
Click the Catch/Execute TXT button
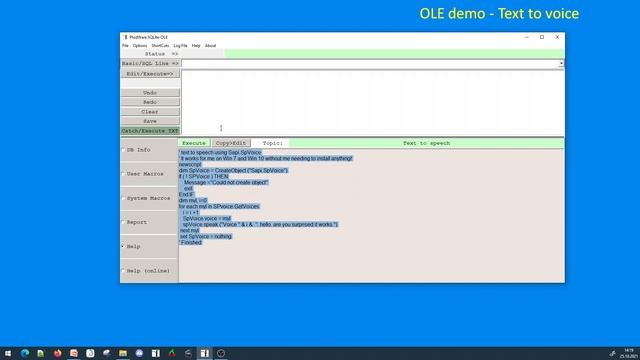(150, 131)
